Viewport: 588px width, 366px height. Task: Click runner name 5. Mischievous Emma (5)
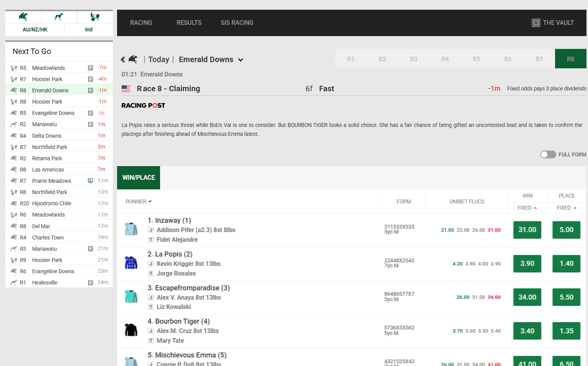[x=187, y=355]
